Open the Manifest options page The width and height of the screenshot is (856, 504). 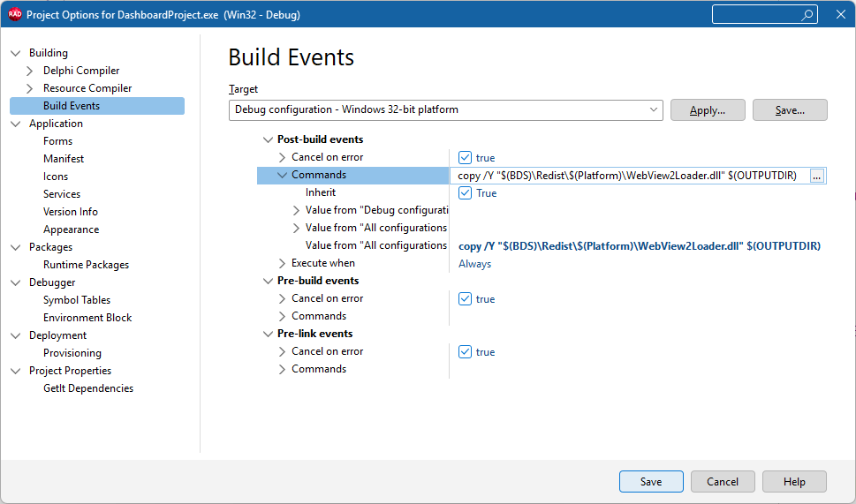[64, 159]
